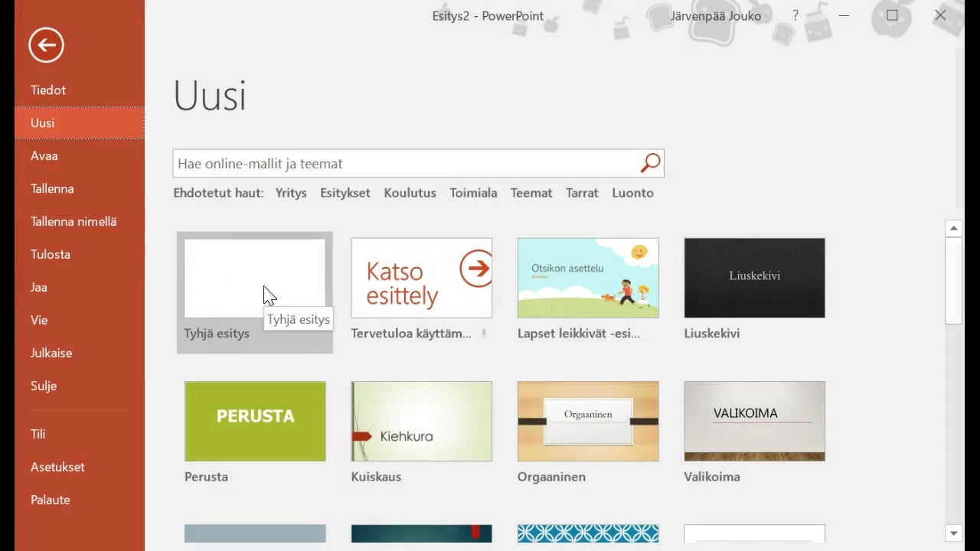Search suggested term Tarrat
The width and height of the screenshot is (980, 551).
tap(582, 193)
